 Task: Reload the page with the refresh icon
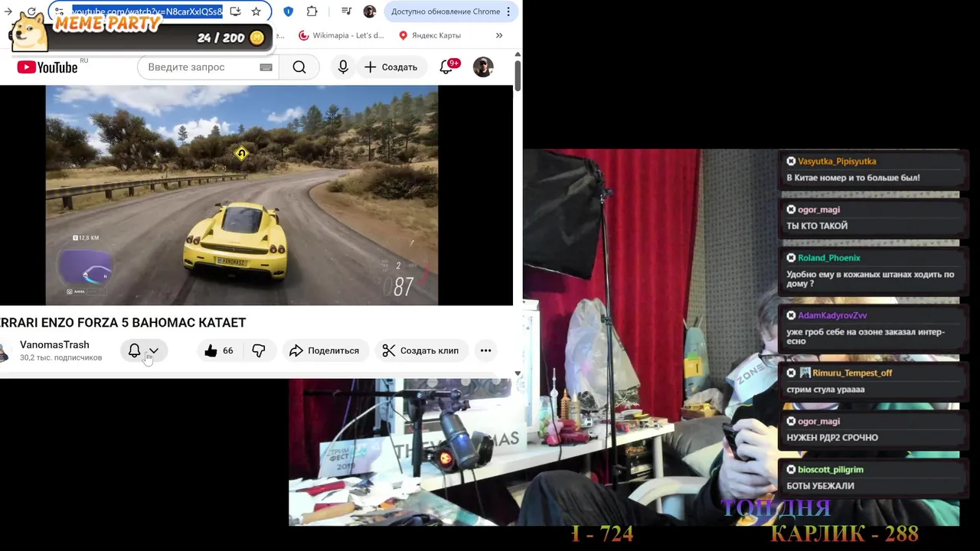pyautogui.click(x=31, y=11)
